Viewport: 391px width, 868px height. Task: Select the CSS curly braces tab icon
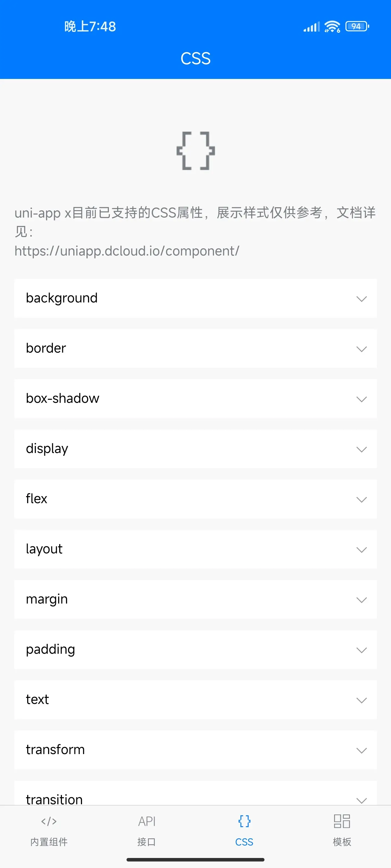pos(244,821)
